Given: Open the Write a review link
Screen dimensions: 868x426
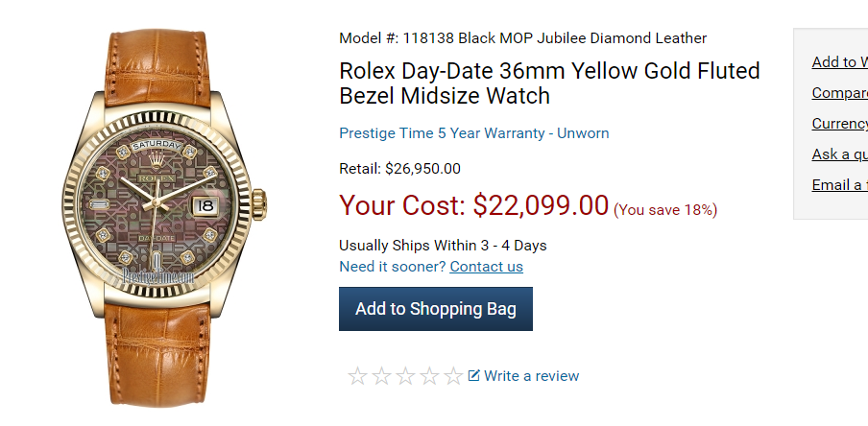Looking at the screenshot, I should tap(531, 376).
